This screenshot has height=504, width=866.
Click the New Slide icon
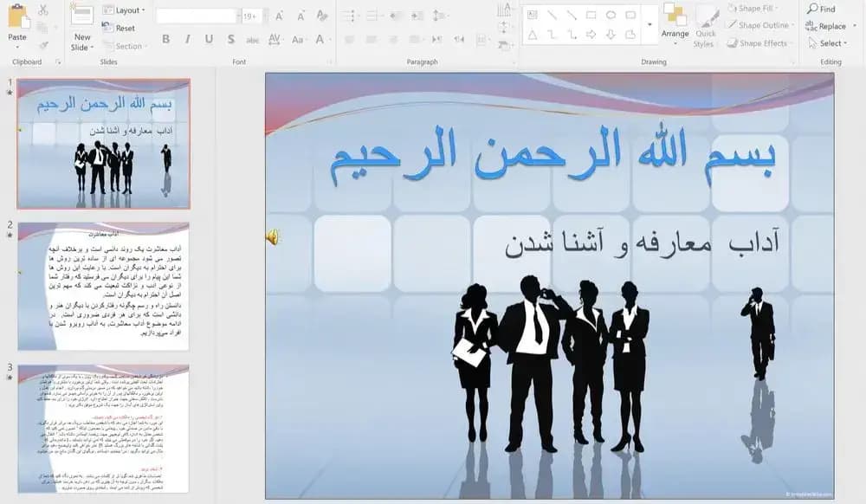81,16
